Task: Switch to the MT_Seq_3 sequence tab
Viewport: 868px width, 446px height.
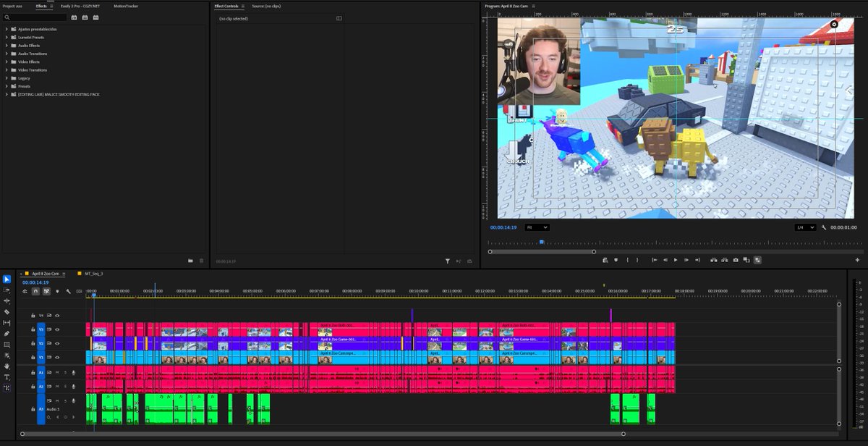Action: [93, 274]
